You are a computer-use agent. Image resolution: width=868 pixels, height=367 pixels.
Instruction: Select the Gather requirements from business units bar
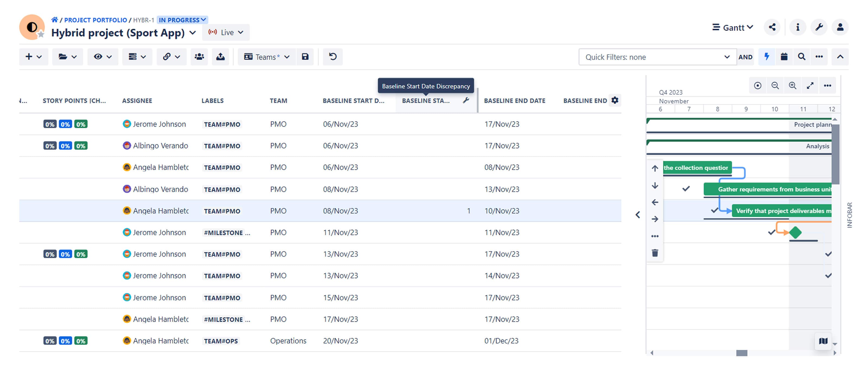tap(767, 189)
